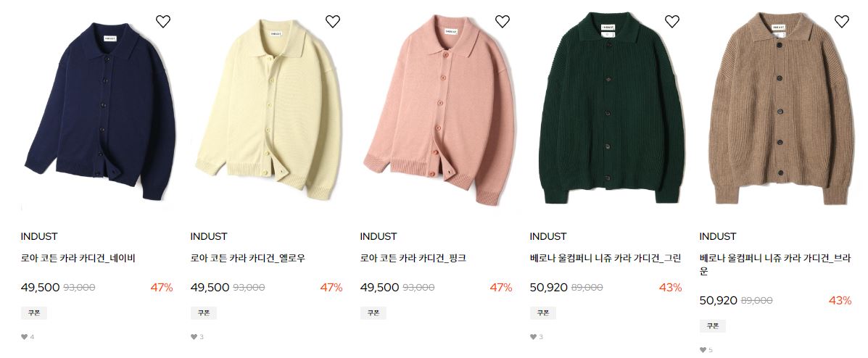Open 로아 코튼 카라 카디건_핑크 product link

pyautogui.click(x=413, y=259)
